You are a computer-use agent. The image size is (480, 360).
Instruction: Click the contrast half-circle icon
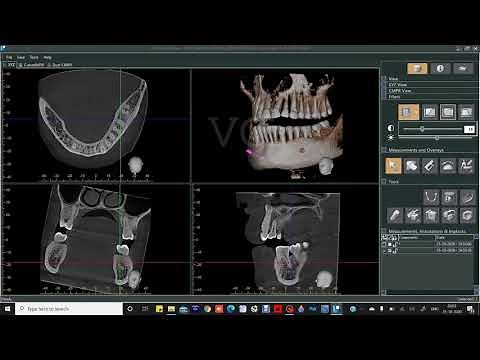(391, 128)
